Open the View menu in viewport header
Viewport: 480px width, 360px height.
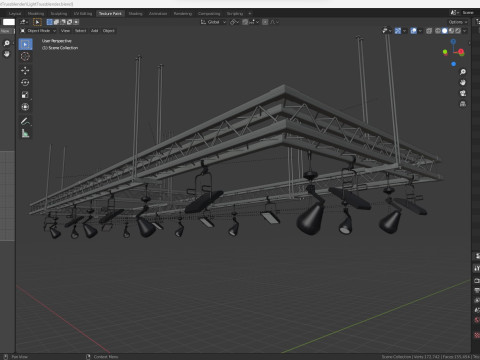(x=65, y=31)
